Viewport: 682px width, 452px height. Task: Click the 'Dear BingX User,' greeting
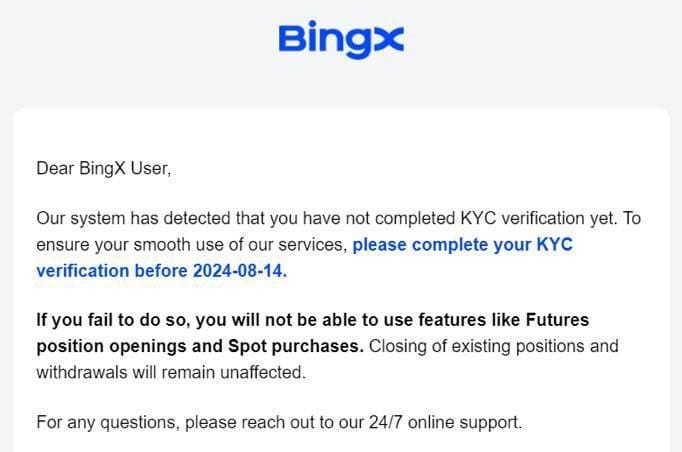coord(104,168)
